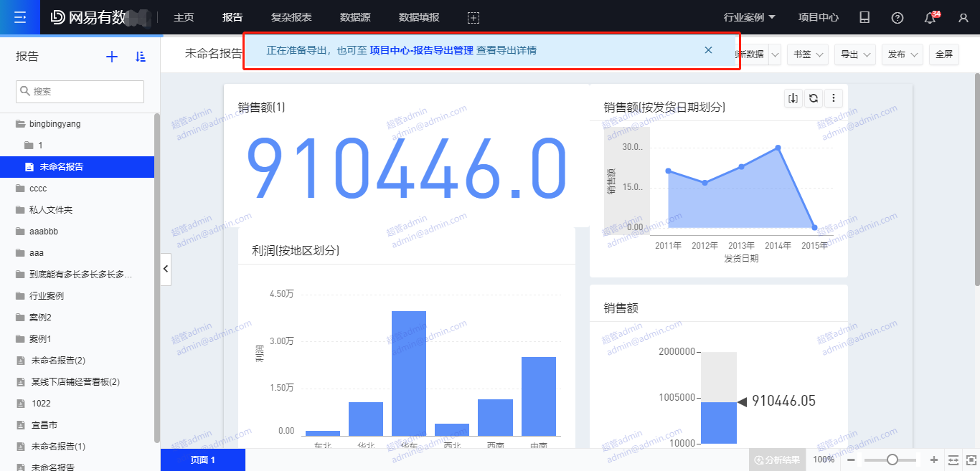Expand the 导出 dropdown
The image size is (980, 471).
click(x=857, y=54)
